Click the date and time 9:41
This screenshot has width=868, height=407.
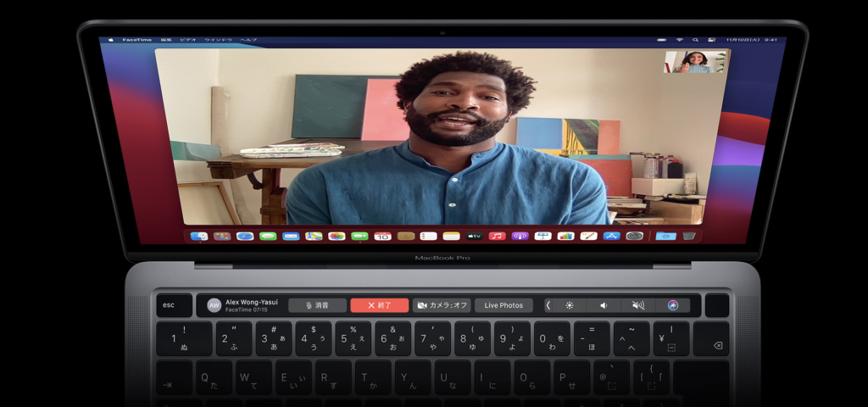coord(752,40)
